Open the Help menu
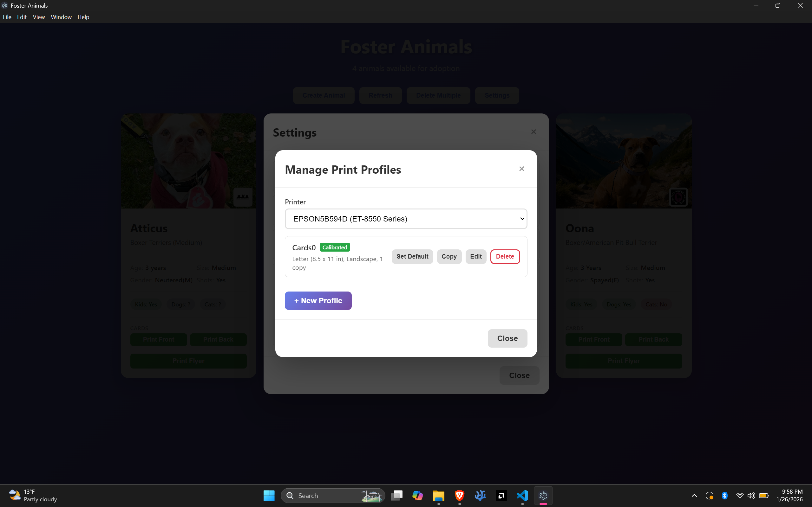 point(83,17)
